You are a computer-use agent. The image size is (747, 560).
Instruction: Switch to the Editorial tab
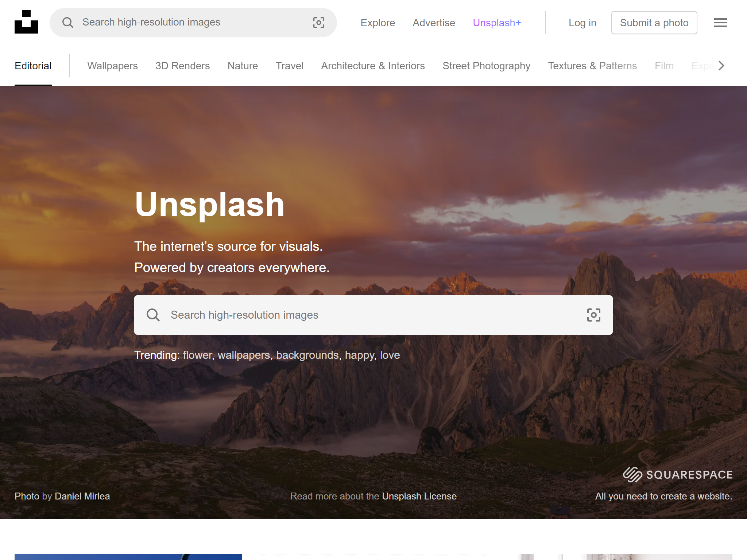(x=33, y=66)
